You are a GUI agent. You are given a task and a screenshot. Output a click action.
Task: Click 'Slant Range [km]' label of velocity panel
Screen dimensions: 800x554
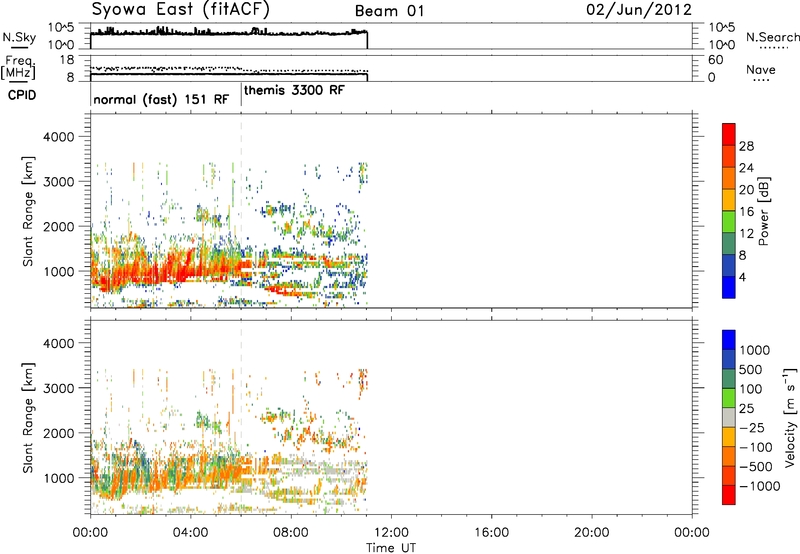point(29,418)
